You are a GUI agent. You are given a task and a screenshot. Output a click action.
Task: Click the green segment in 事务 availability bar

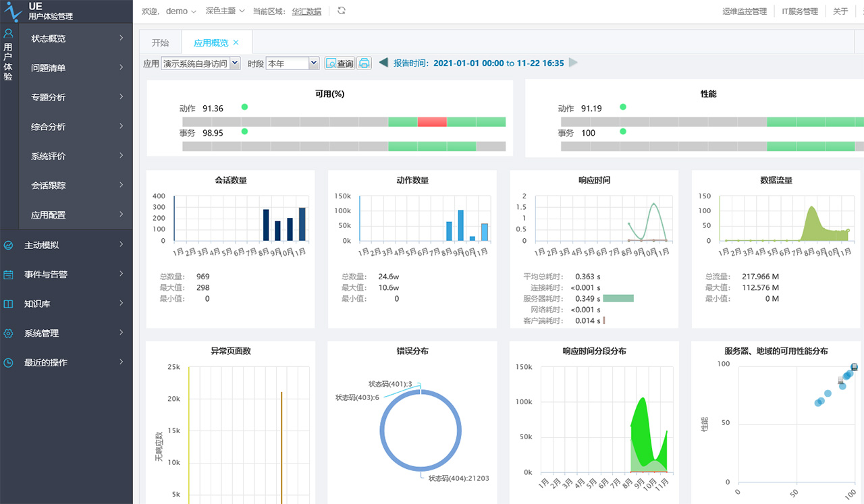(x=432, y=146)
